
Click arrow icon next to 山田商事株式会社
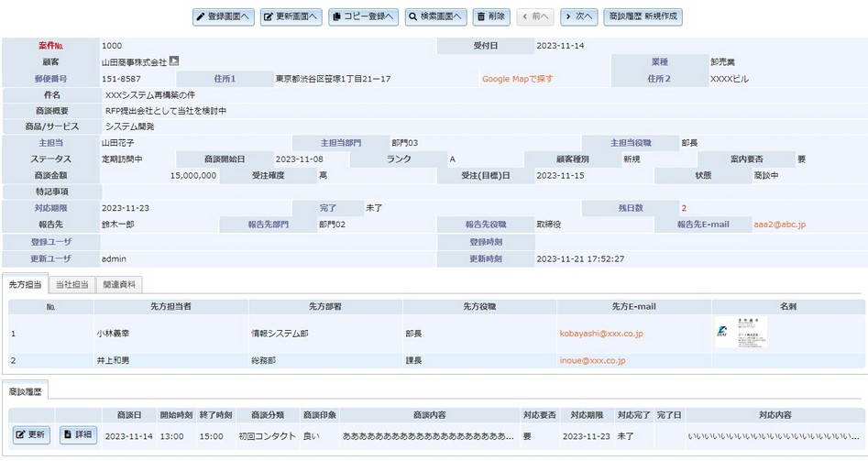[174, 61]
